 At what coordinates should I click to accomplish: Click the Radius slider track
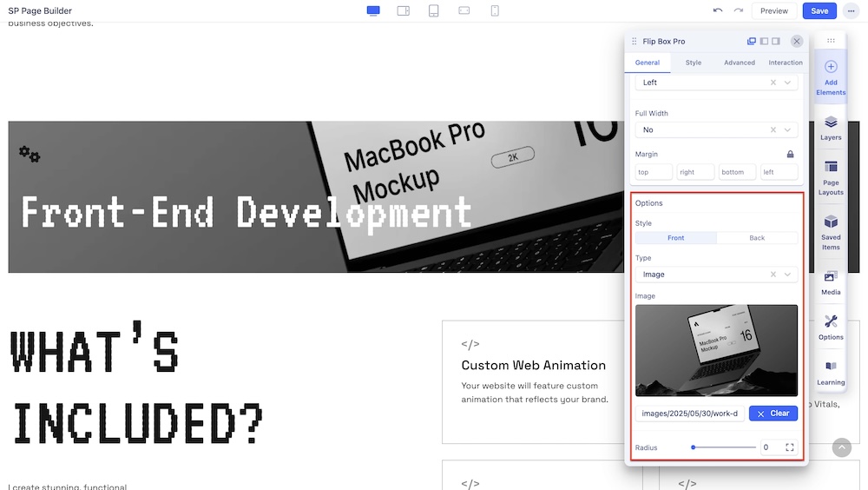(x=724, y=447)
